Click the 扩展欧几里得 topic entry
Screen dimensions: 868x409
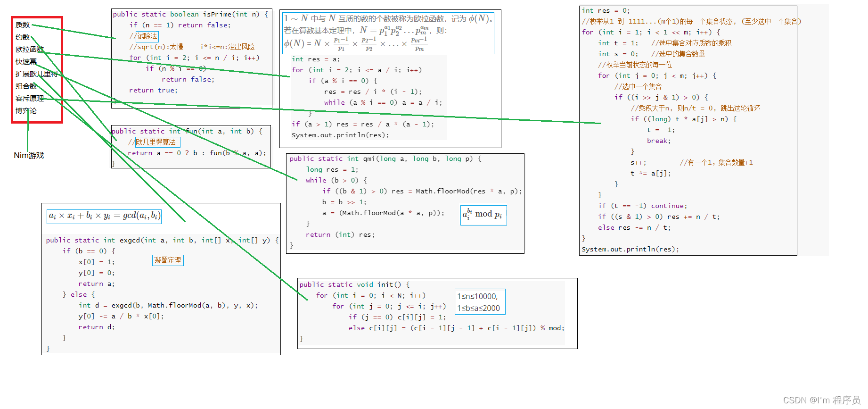point(37,74)
